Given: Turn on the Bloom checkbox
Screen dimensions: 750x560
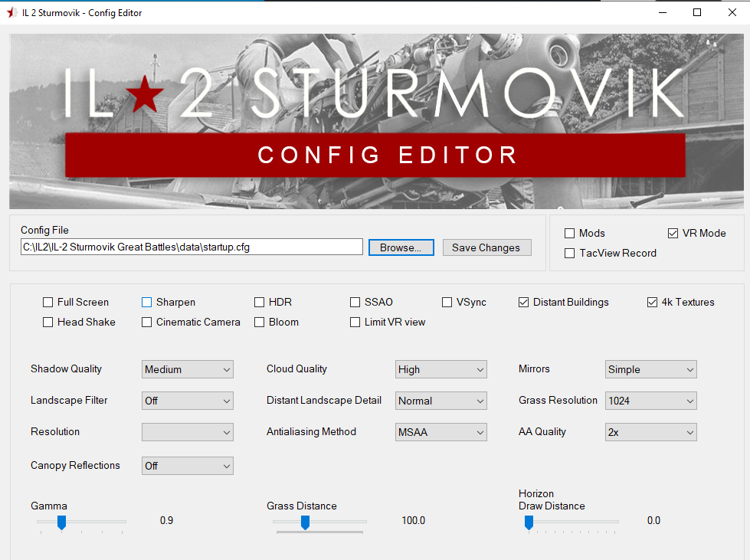Looking at the screenshot, I should pyautogui.click(x=259, y=323).
